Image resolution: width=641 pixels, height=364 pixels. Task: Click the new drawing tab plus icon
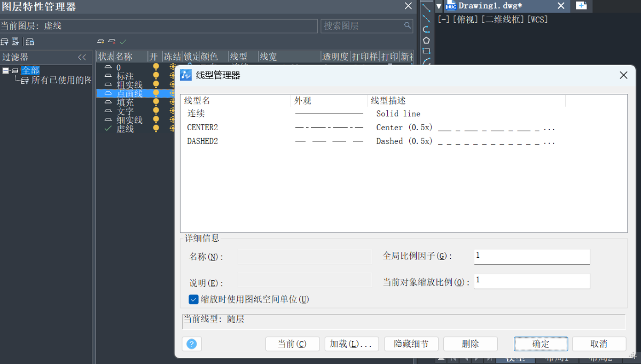581,6
